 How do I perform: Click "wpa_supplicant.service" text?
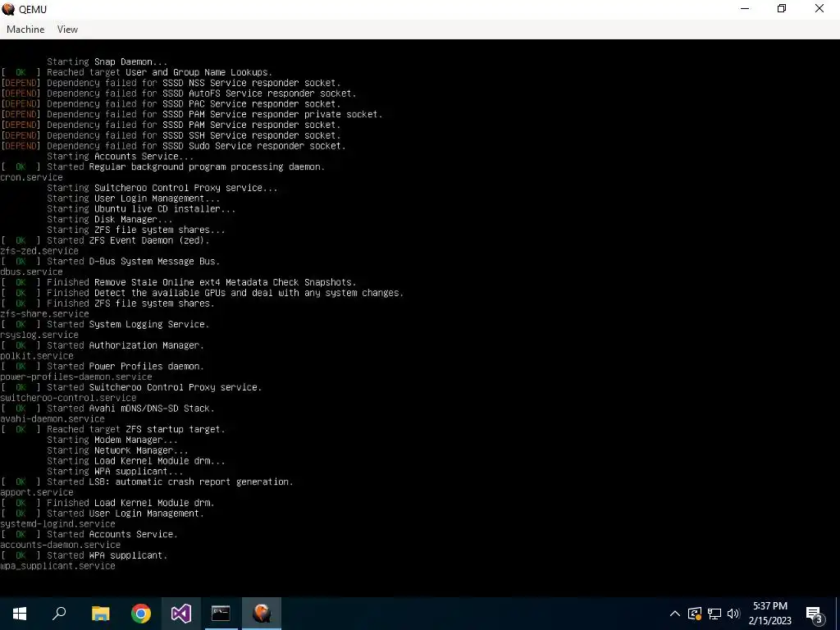click(x=58, y=566)
